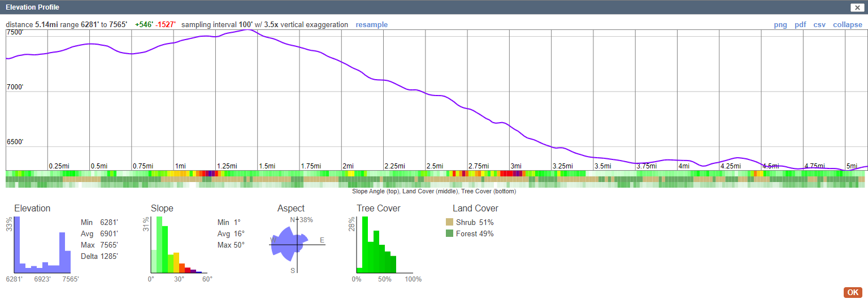This screenshot has width=868, height=303.
Task: Click the 4.5mi distance label
Action: pyautogui.click(x=771, y=166)
